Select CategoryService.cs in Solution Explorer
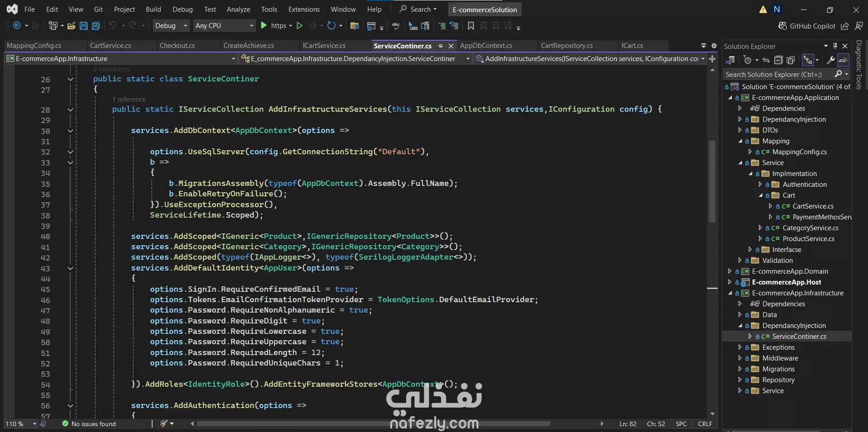This screenshot has height=432, width=868. pyautogui.click(x=810, y=228)
